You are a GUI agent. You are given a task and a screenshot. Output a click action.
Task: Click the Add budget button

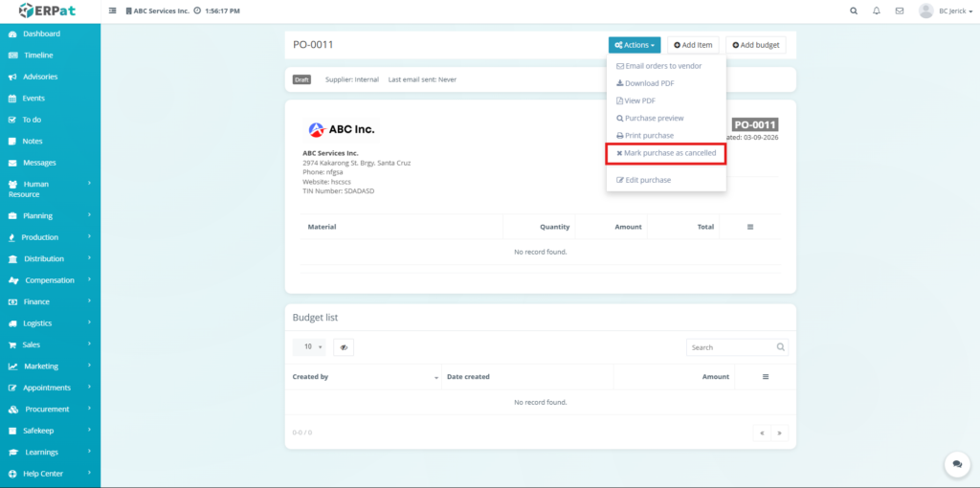pyautogui.click(x=756, y=45)
